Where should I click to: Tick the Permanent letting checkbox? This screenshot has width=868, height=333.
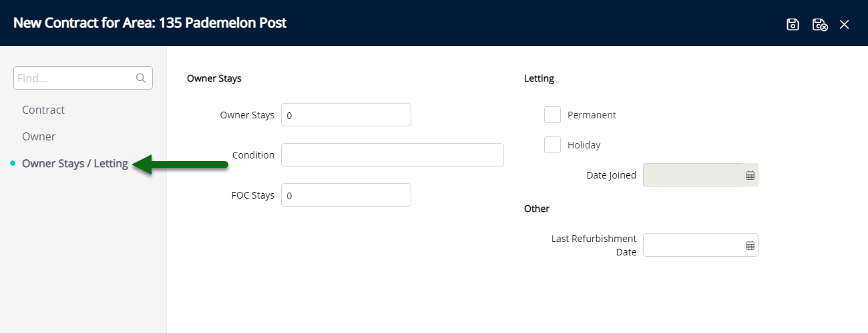(x=552, y=115)
